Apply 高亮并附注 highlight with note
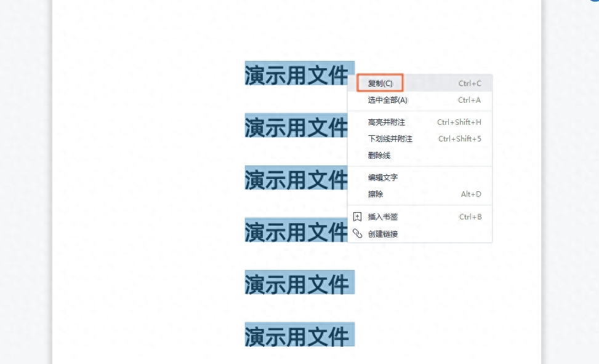This screenshot has width=599, height=364. coord(388,122)
